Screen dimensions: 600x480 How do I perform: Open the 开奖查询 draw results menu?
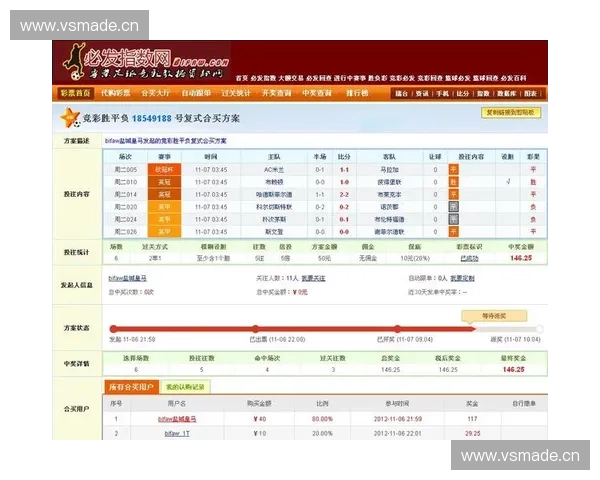pyautogui.click(x=276, y=93)
